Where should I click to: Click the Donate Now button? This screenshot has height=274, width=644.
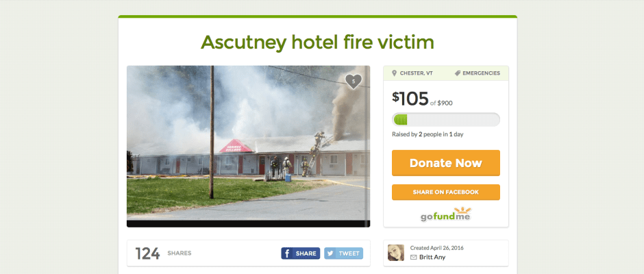click(x=445, y=163)
